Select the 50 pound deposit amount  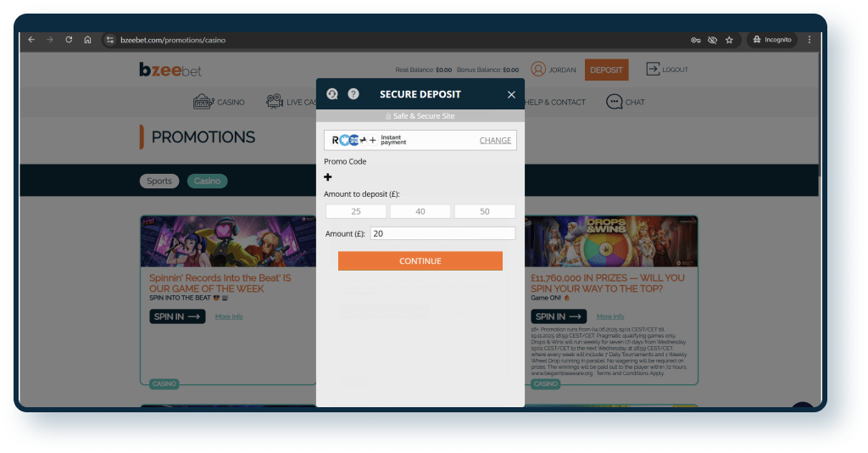click(485, 211)
